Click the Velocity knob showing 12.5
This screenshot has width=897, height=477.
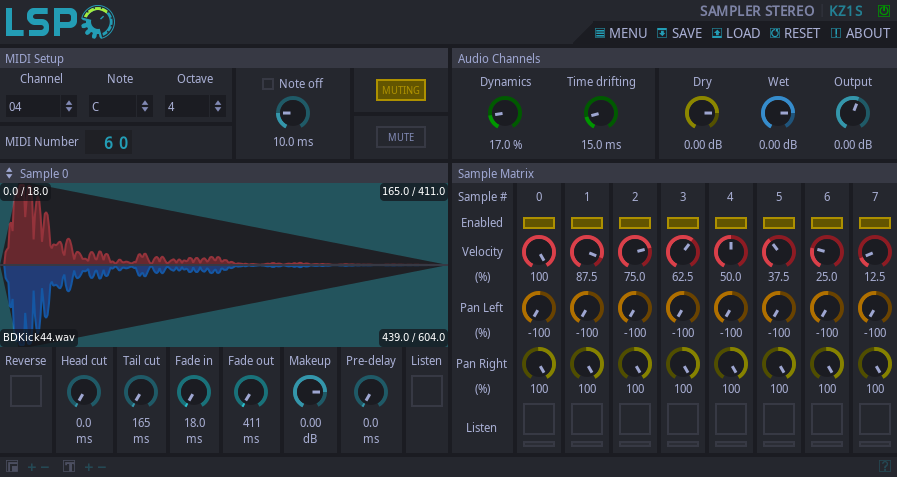pos(875,252)
